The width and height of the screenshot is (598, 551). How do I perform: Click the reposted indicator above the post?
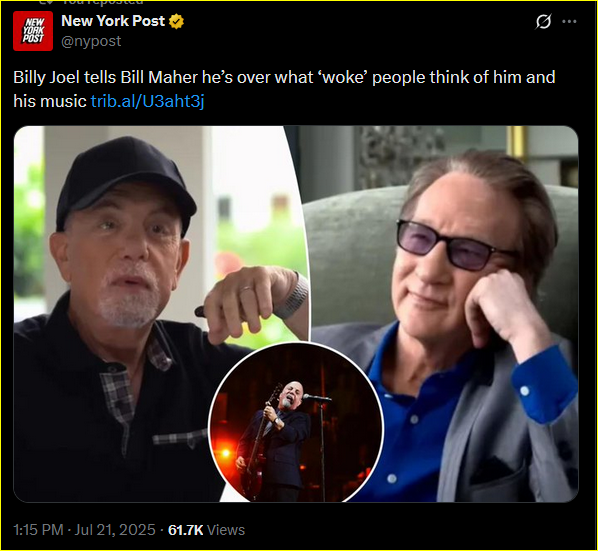[x=92, y=2]
